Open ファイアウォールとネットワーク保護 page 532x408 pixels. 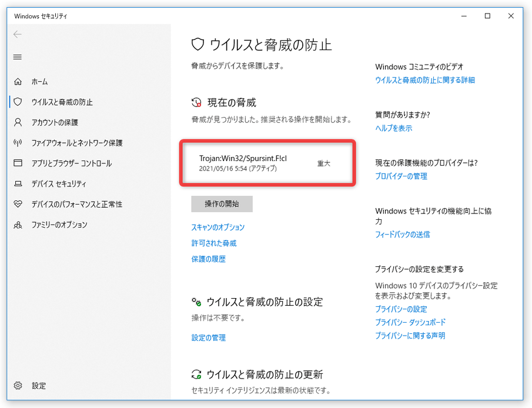click(x=77, y=143)
